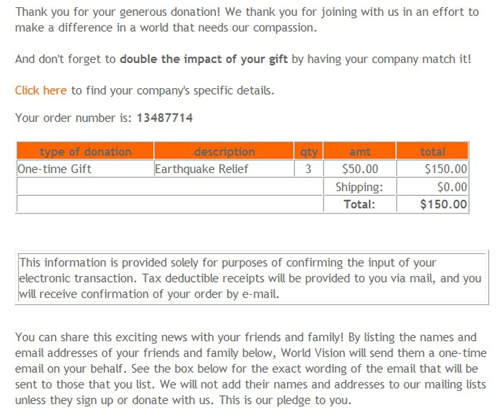Click the thank you donation paragraph
The height and width of the screenshot is (415, 500).
[247, 20]
